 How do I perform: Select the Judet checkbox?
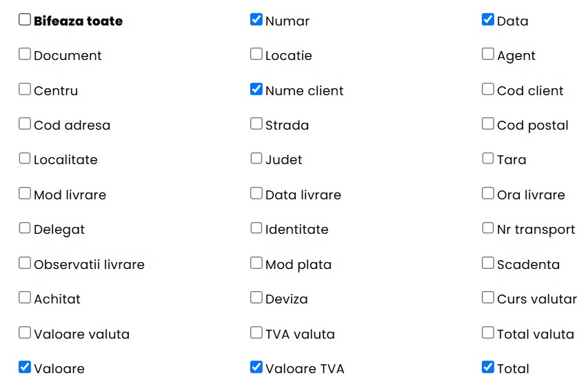coord(256,159)
